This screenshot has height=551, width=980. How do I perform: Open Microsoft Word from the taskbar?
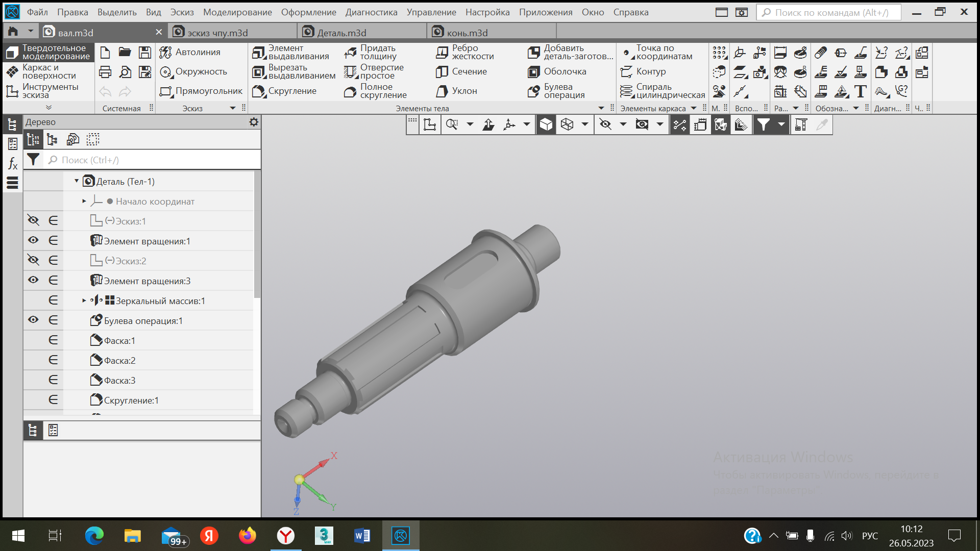pos(362,536)
